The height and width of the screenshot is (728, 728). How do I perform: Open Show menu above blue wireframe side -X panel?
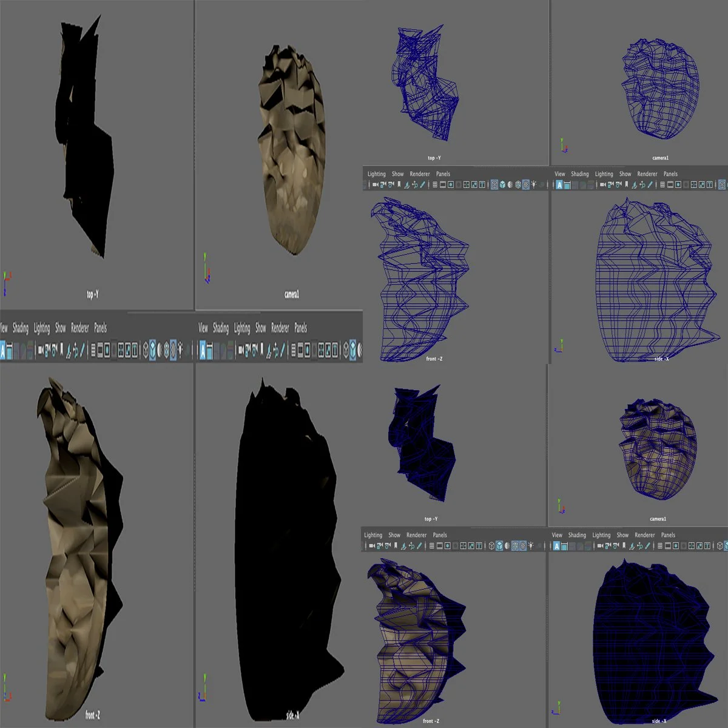[x=625, y=174]
